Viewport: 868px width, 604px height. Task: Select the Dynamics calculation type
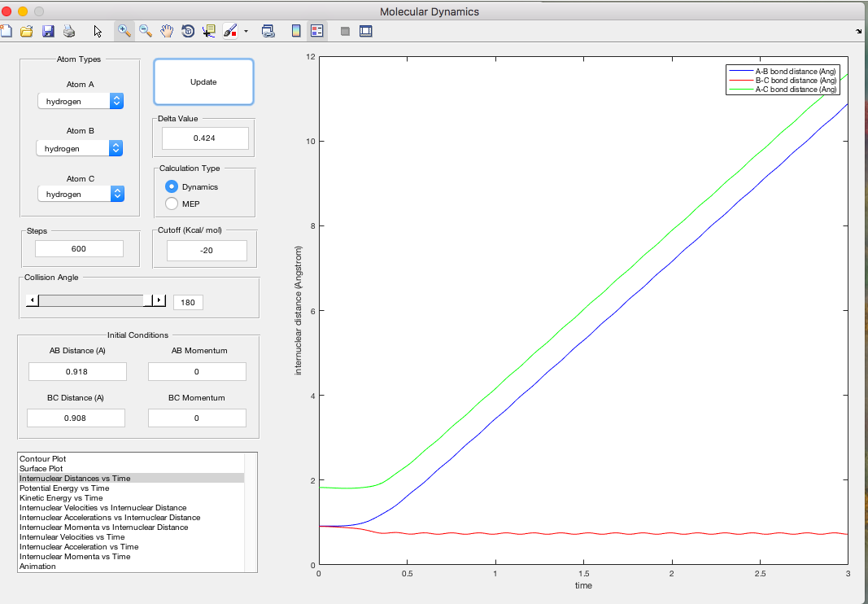(x=172, y=186)
